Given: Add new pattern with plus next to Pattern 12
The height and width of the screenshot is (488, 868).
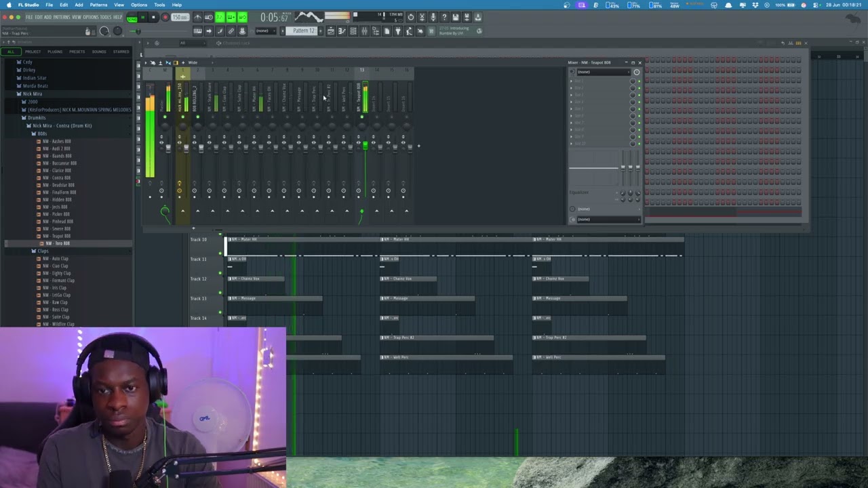Looking at the screenshot, I should [x=320, y=31].
